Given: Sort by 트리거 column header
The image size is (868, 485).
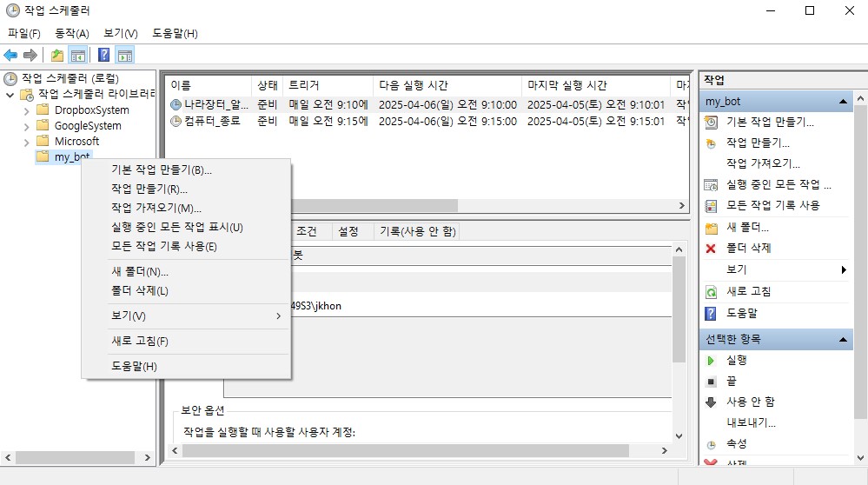Looking at the screenshot, I should pos(328,85).
